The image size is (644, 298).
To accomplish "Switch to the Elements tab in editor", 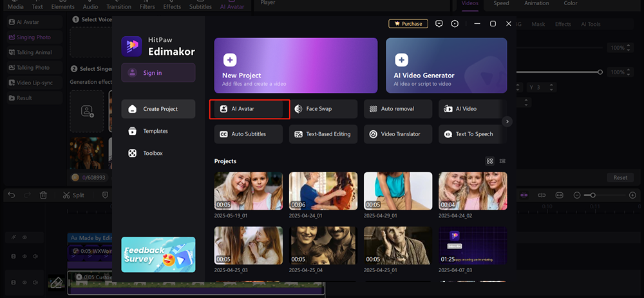I will tap(63, 6).
